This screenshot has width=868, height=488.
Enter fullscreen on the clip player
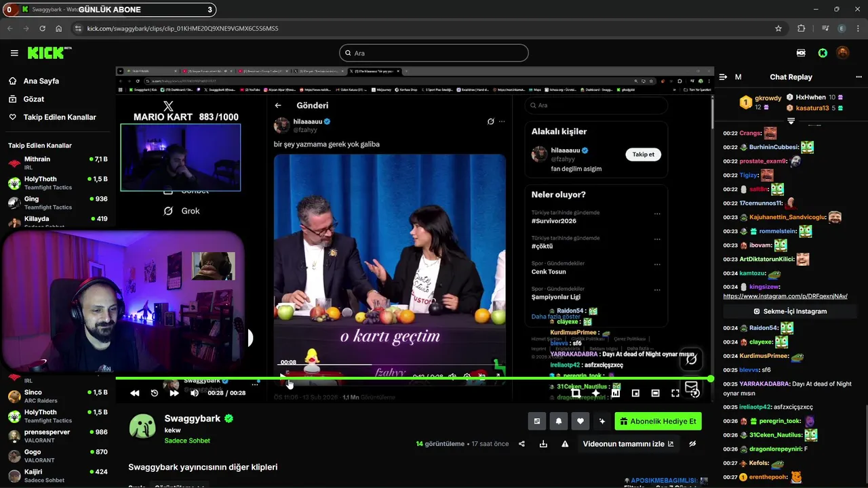pyautogui.click(x=675, y=393)
